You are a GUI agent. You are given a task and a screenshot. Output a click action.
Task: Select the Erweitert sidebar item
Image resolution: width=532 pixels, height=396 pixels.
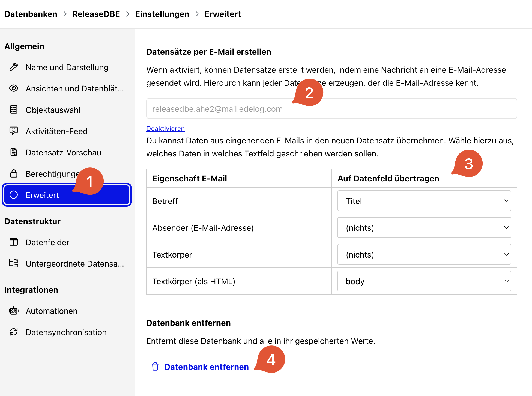pyautogui.click(x=67, y=195)
